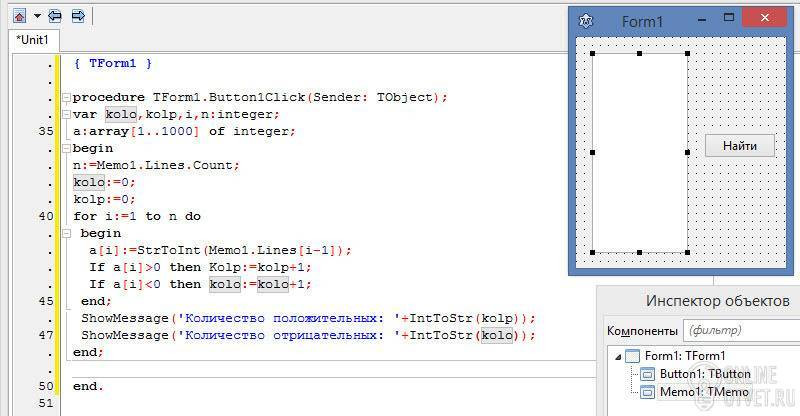The width and height of the screenshot is (800, 416).
Task: Collapse the outer begin block fold marker
Action: pyautogui.click(x=66, y=149)
